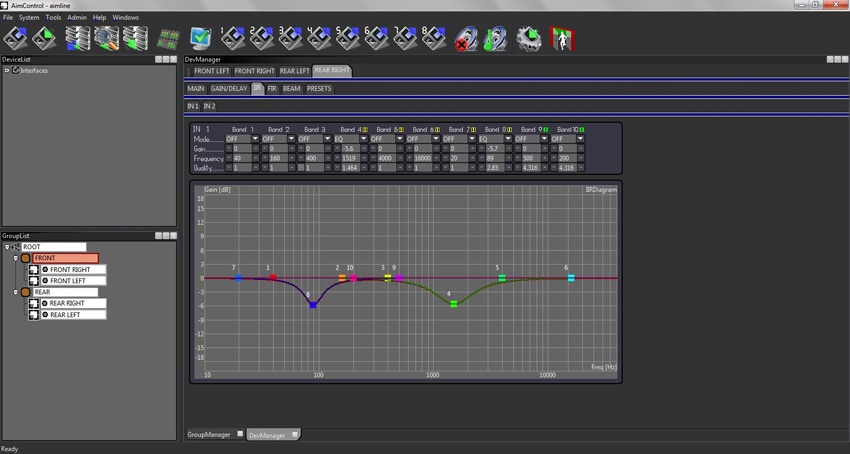Select the numbered device icon 1
The width and height of the screenshot is (850, 454).
(233, 39)
